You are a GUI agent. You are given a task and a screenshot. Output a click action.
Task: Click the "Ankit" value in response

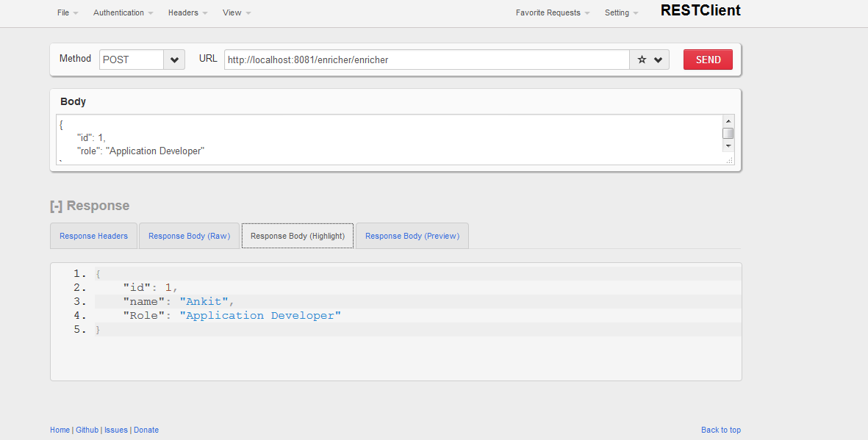[204, 302]
